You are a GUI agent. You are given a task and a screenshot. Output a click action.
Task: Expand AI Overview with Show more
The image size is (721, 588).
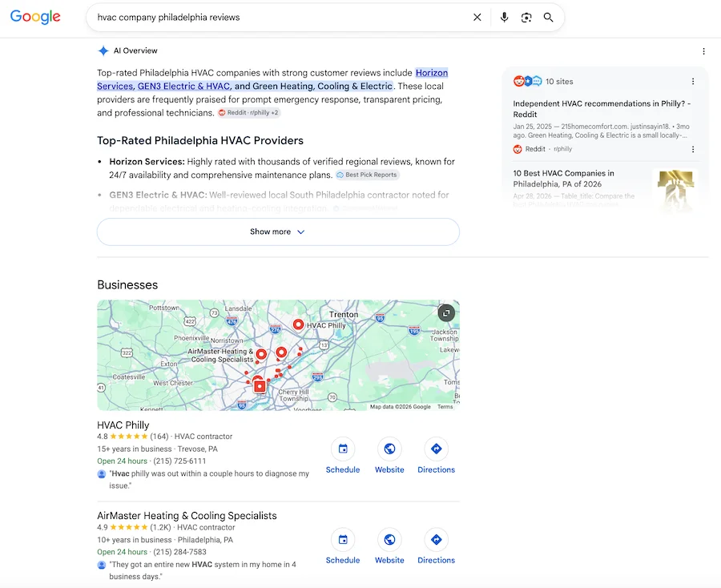click(x=278, y=232)
